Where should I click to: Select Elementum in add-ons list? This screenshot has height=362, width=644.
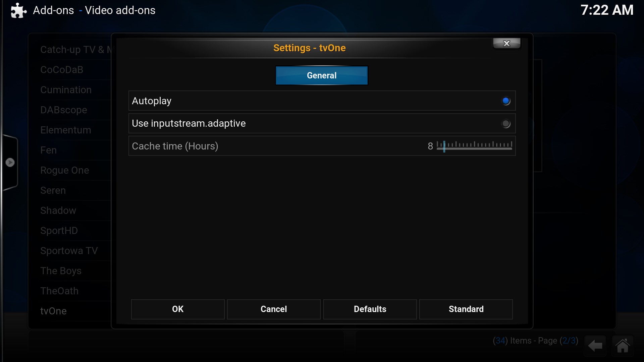click(66, 130)
